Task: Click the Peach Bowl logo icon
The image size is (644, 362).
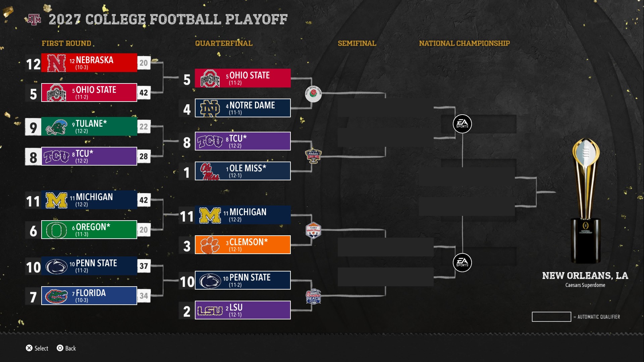Action: (313, 296)
